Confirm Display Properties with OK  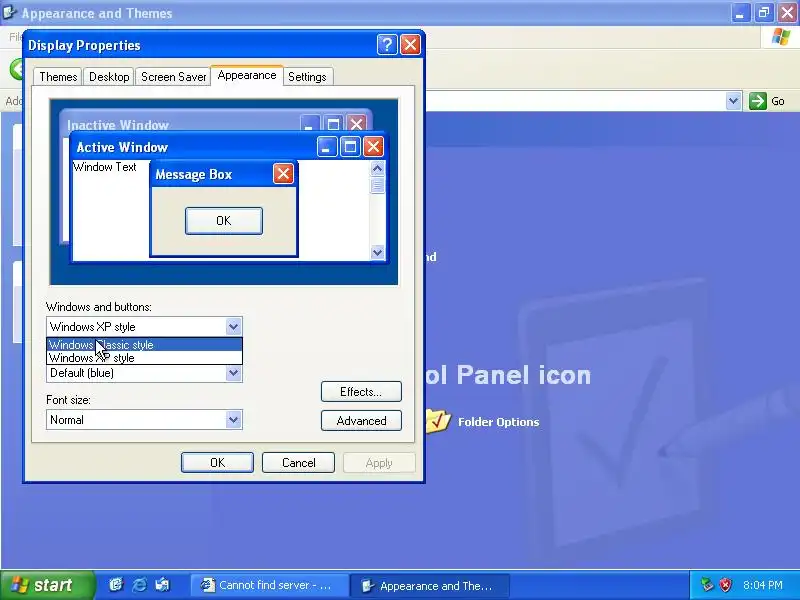tap(217, 463)
